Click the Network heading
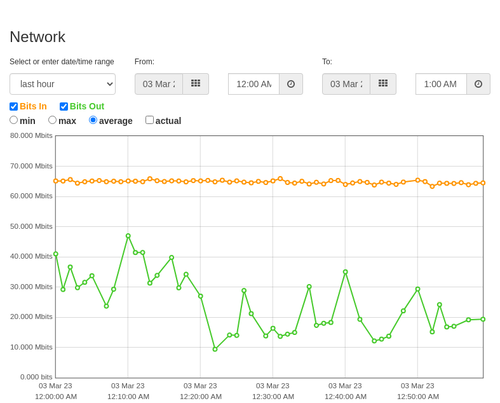The width and height of the screenshot is (500, 403). [x=37, y=37]
